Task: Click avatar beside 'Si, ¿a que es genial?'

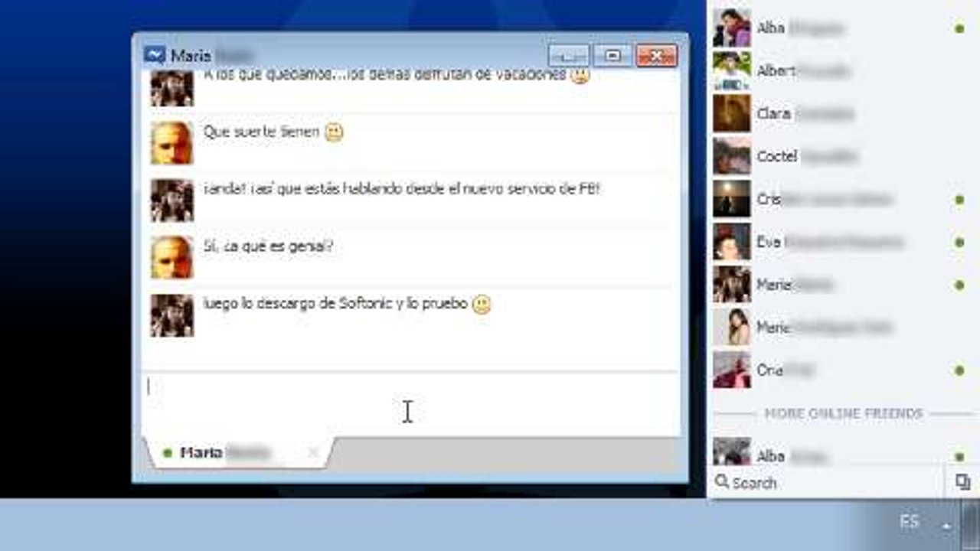Action: (x=171, y=257)
